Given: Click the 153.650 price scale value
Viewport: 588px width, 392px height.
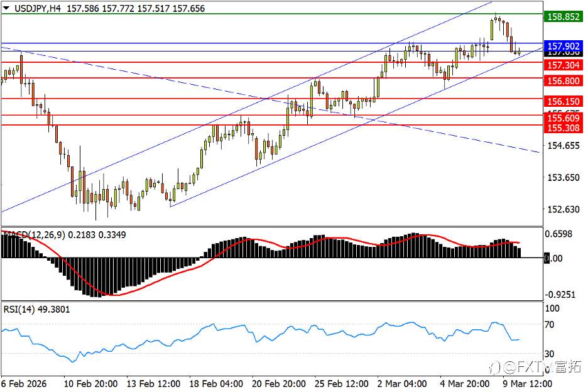Looking at the screenshot, I should [x=563, y=177].
